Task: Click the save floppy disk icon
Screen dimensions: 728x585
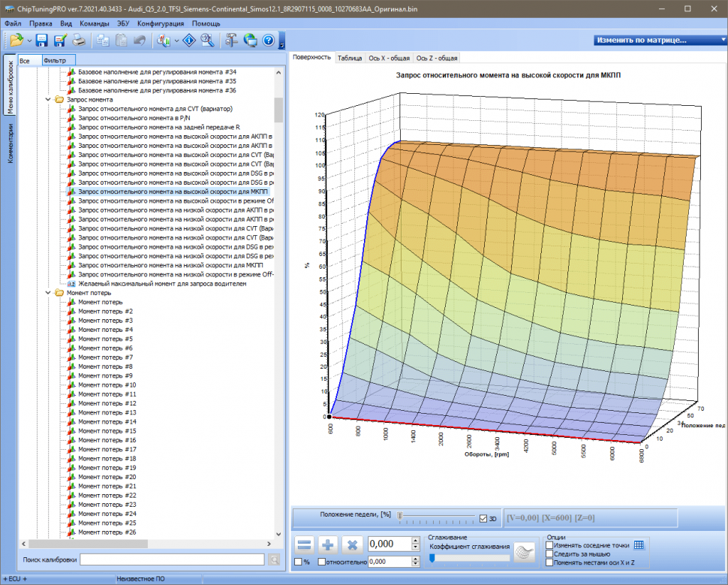Action: coord(42,41)
